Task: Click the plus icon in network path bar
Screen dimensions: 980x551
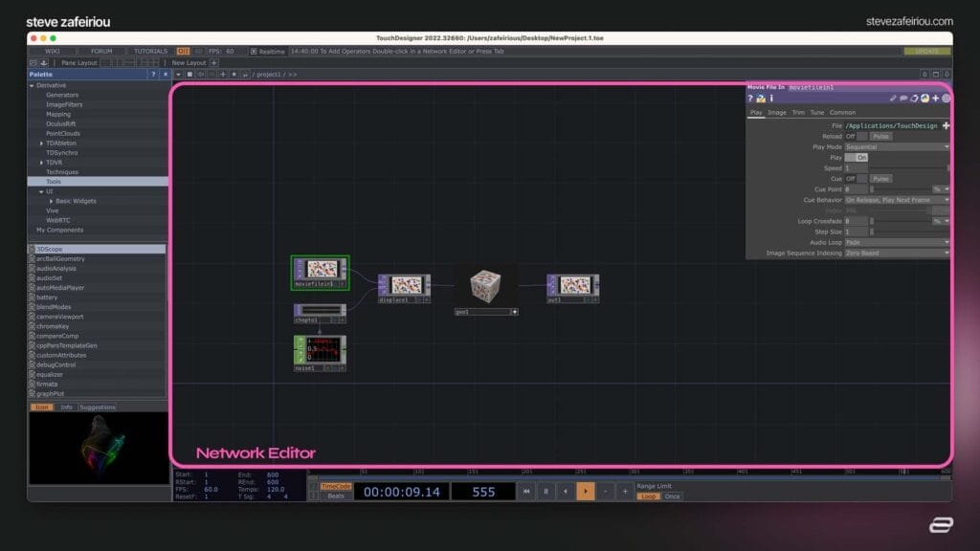Action: click(x=223, y=75)
